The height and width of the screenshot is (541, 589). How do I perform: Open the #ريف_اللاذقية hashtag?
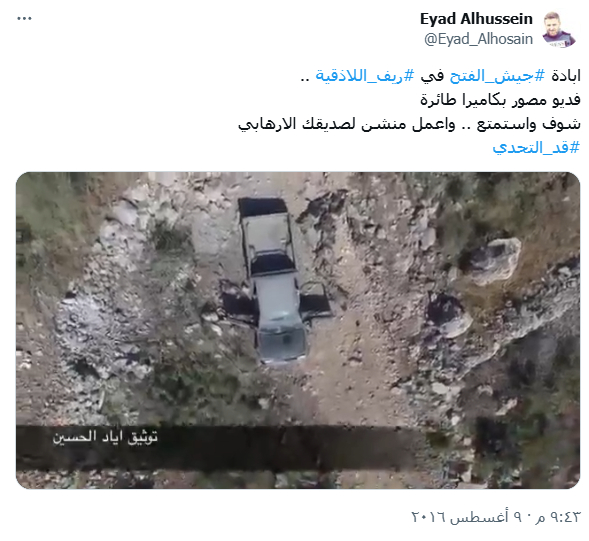[x=365, y=75]
